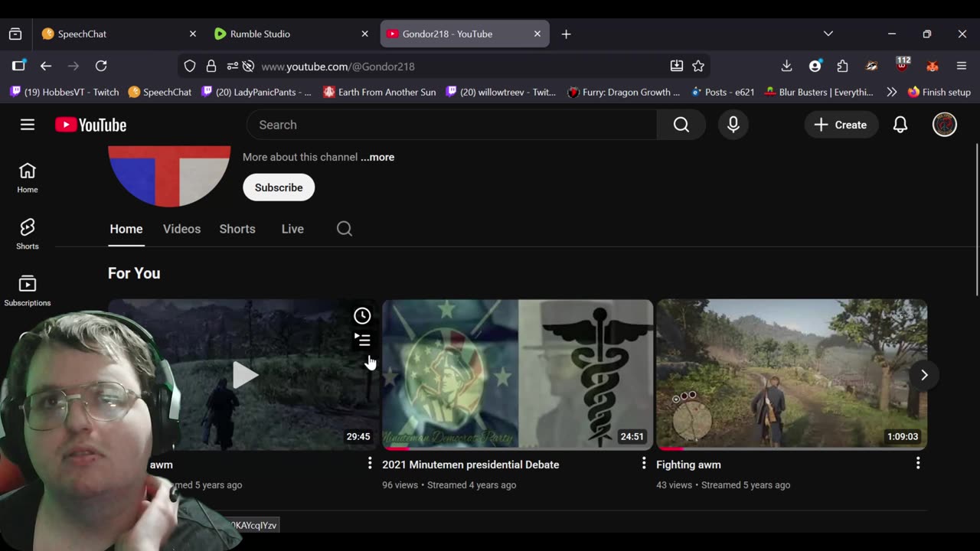The width and height of the screenshot is (980, 551).
Task: Open Shorts in the sidebar
Action: pyautogui.click(x=28, y=234)
